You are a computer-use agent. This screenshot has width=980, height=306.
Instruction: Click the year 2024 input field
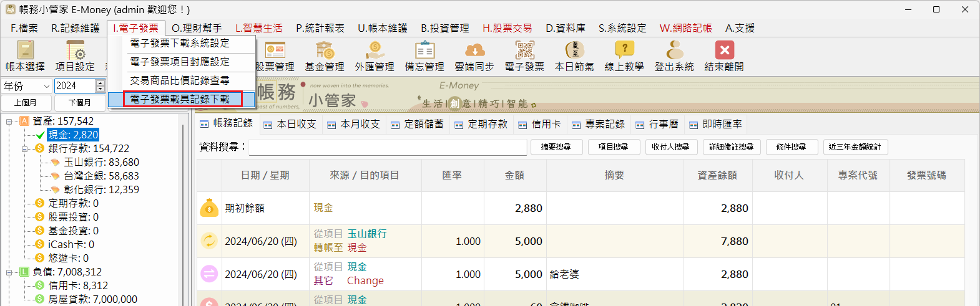(75, 86)
